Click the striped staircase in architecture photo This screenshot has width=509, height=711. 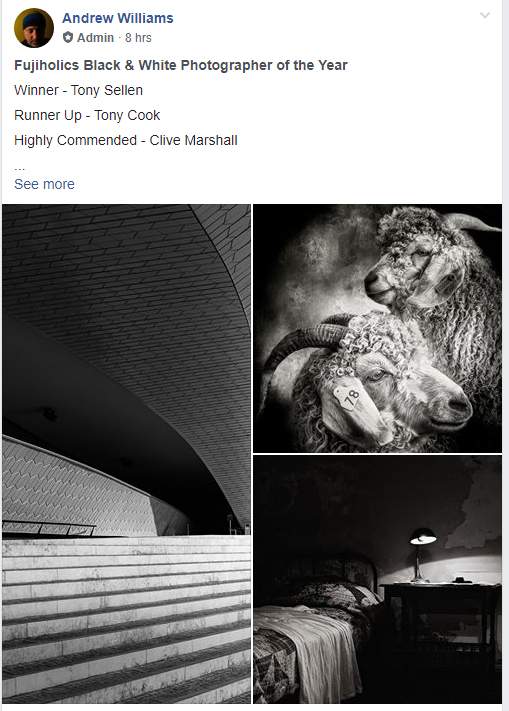point(126,619)
